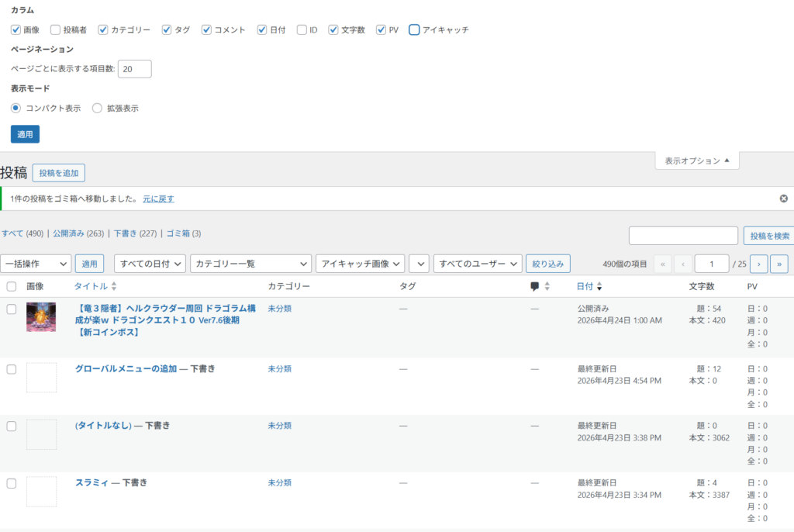Image resolution: width=794 pixels, height=532 pixels.
Task: Collapse the 表示オプション panel
Action: [x=696, y=161]
